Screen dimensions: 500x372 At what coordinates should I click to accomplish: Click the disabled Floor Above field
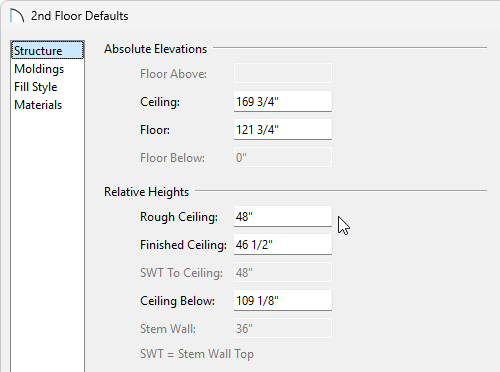(x=283, y=73)
